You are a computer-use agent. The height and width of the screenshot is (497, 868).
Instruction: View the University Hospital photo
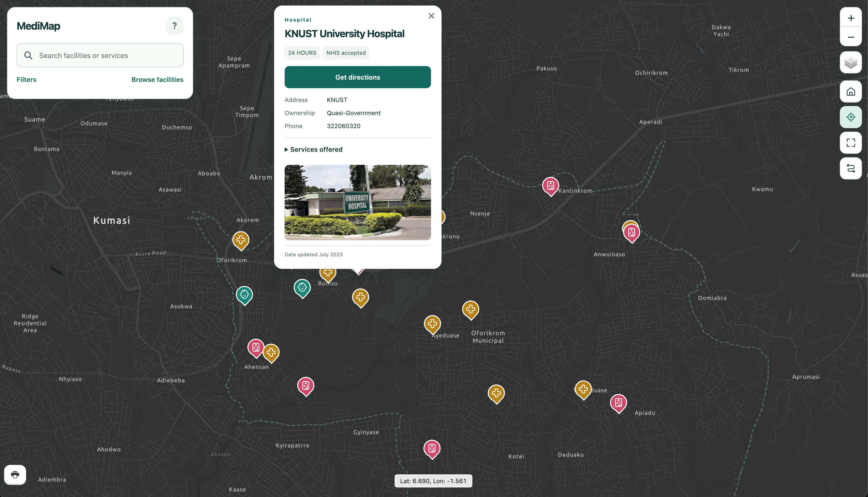pos(358,203)
